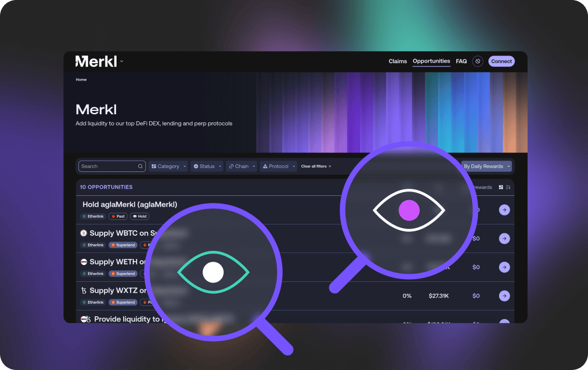
Task: Open the "Supply WXTZ" opportunity title
Action: pos(118,291)
